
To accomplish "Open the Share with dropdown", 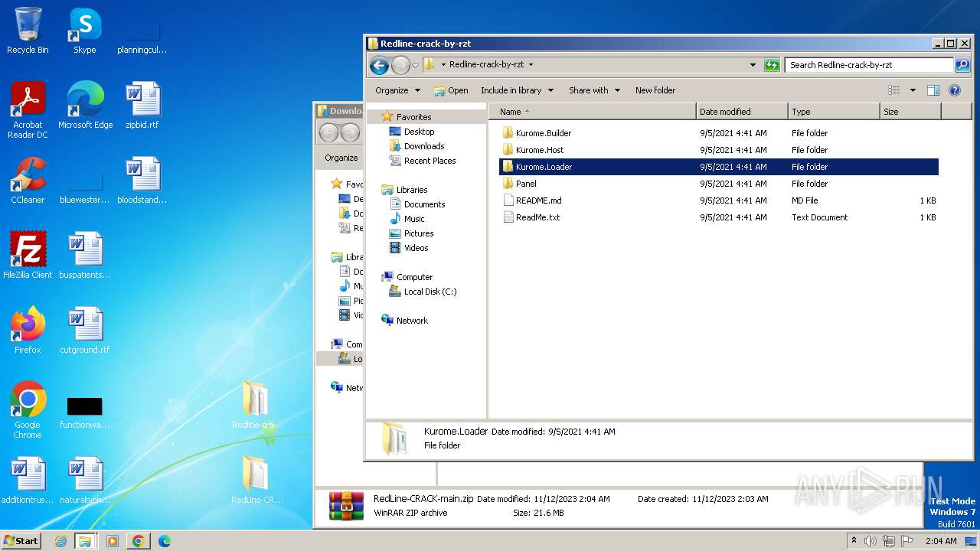I will (594, 90).
